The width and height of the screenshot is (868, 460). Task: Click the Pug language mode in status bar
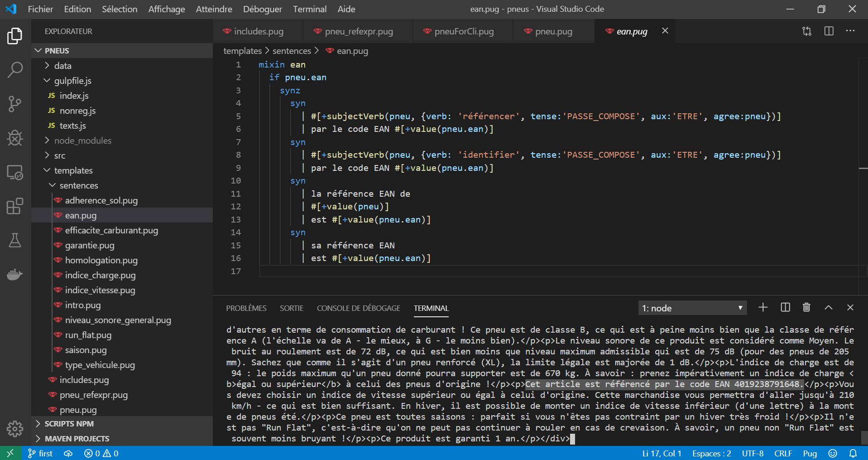coord(809,453)
